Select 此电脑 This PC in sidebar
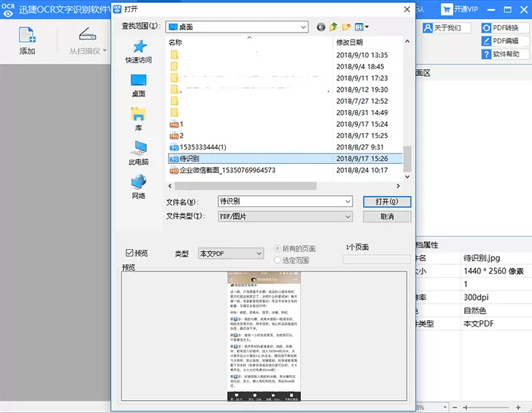Image resolution: width=532 pixels, height=413 pixels. [139, 153]
